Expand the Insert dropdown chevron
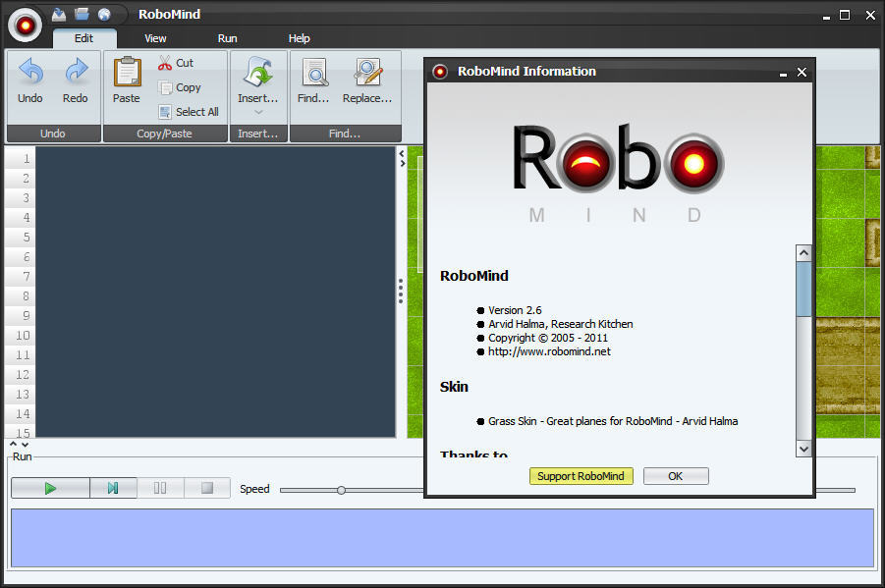The width and height of the screenshot is (885, 588). click(x=258, y=112)
